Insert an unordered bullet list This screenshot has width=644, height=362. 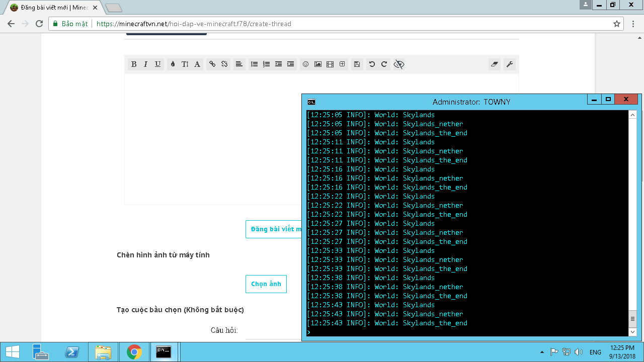click(254, 64)
